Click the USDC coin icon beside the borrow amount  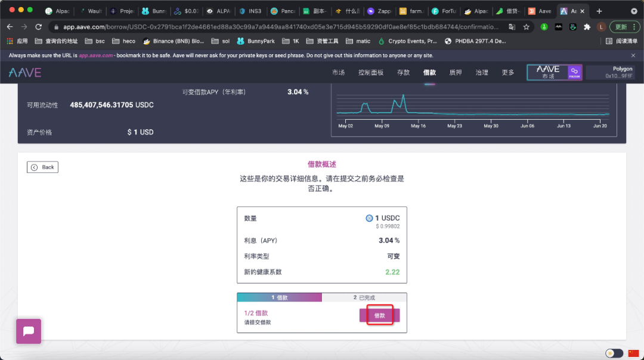click(370, 218)
